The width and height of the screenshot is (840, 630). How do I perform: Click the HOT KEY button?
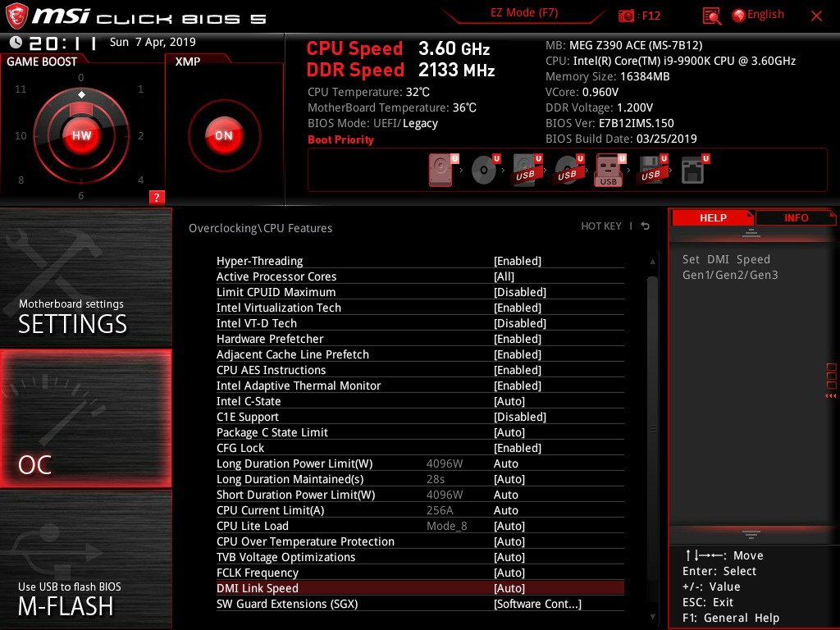pyautogui.click(x=601, y=226)
